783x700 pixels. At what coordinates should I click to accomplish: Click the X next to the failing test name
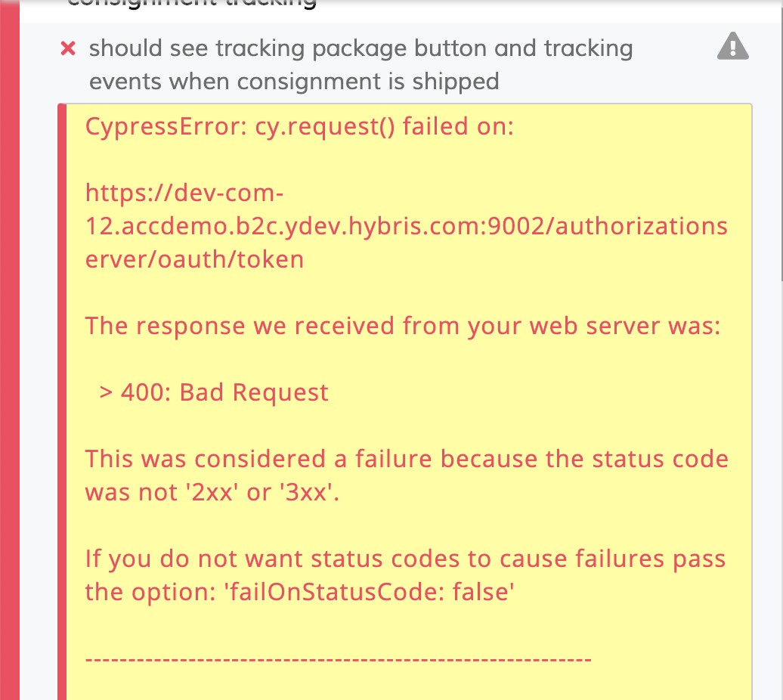[x=67, y=48]
